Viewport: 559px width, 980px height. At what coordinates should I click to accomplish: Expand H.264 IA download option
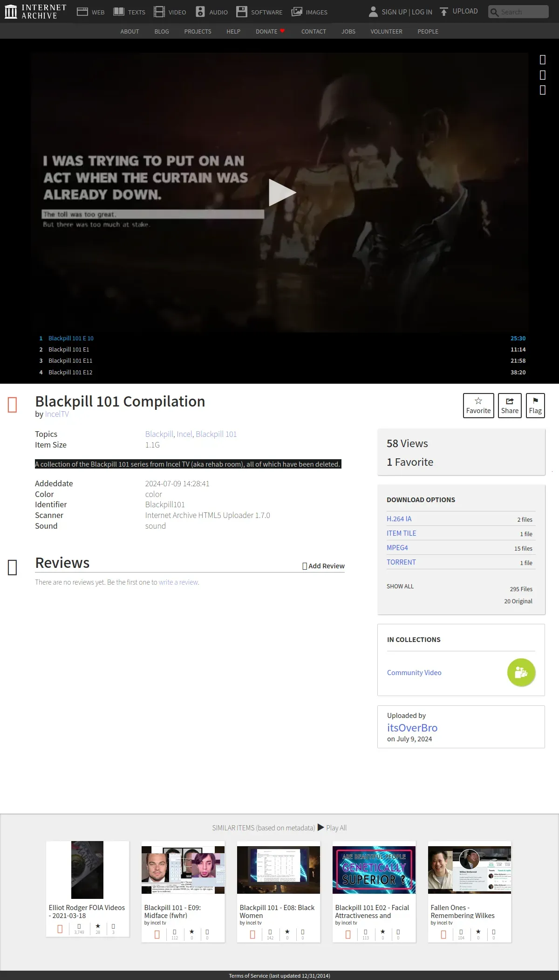(399, 519)
